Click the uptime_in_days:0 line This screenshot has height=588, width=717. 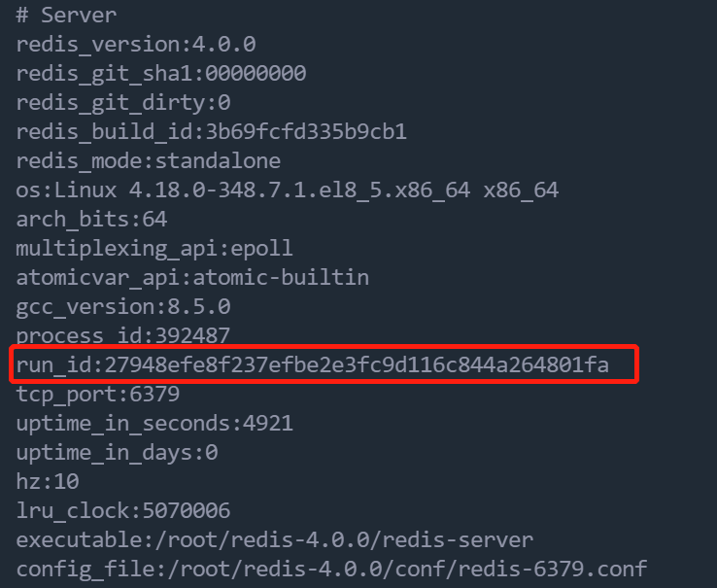tap(117, 453)
